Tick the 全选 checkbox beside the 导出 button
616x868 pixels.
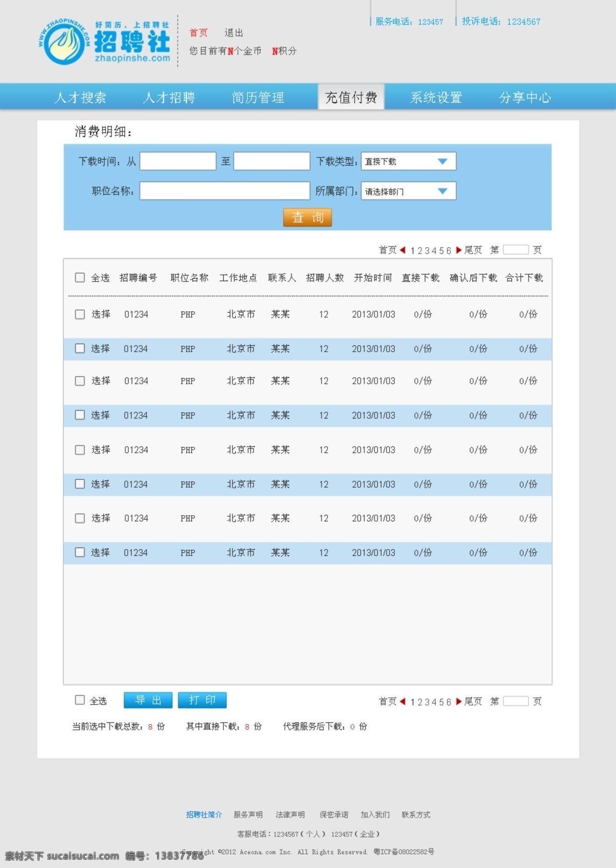[x=80, y=700]
